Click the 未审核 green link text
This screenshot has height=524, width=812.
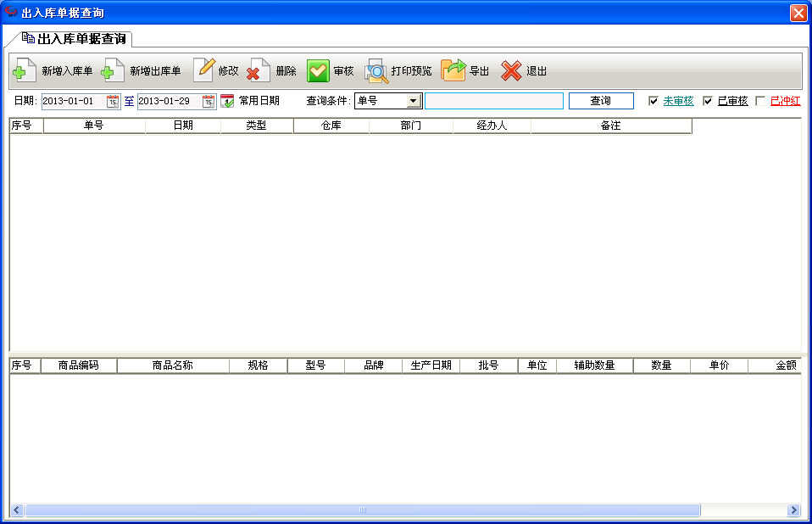pyautogui.click(x=678, y=101)
